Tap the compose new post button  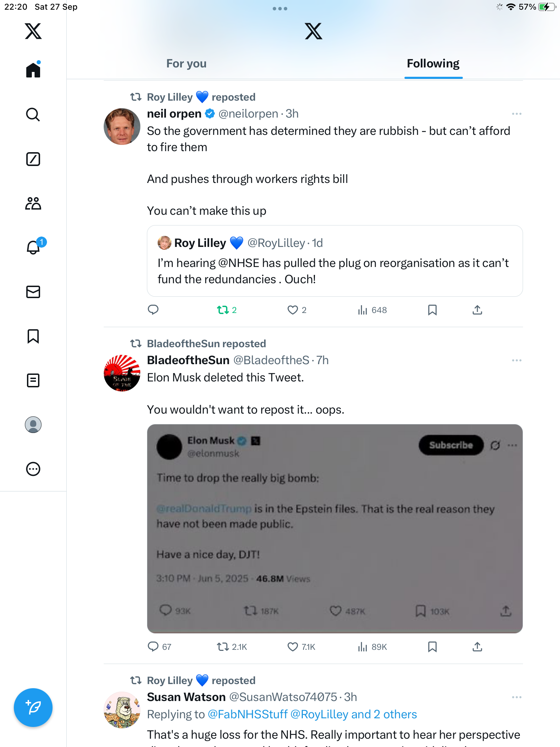click(x=33, y=708)
